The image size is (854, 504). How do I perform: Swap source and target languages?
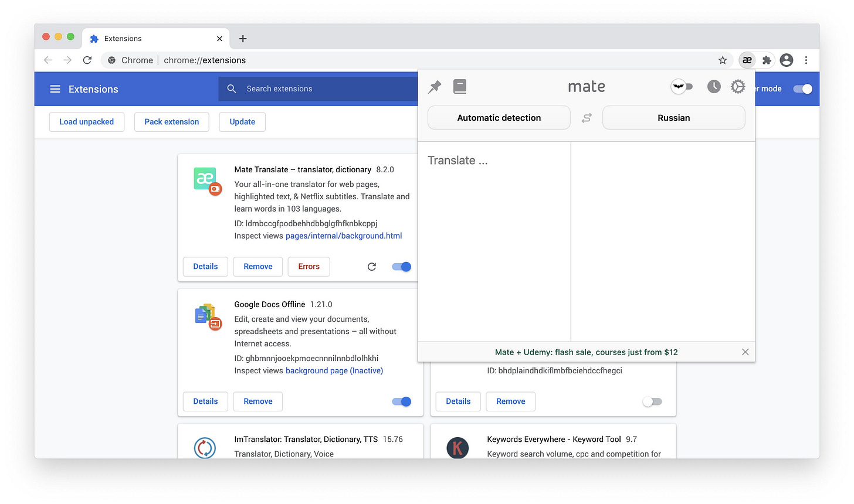pyautogui.click(x=587, y=118)
